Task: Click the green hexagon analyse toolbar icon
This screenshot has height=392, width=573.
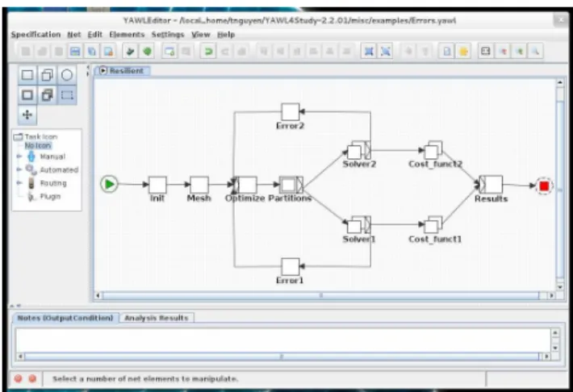Action: click(x=147, y=51)
